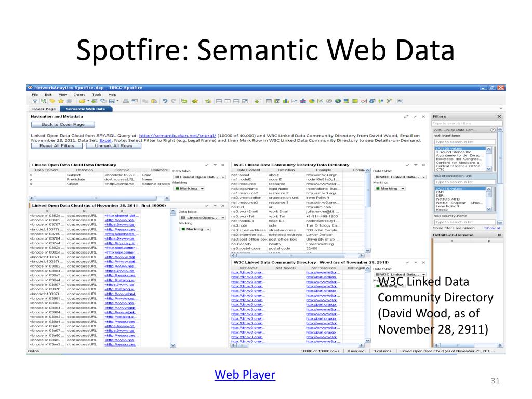This screenshot has height=399, width=532.
Task: Click the Open folder toolbar icon
Action: click(82, 101)
